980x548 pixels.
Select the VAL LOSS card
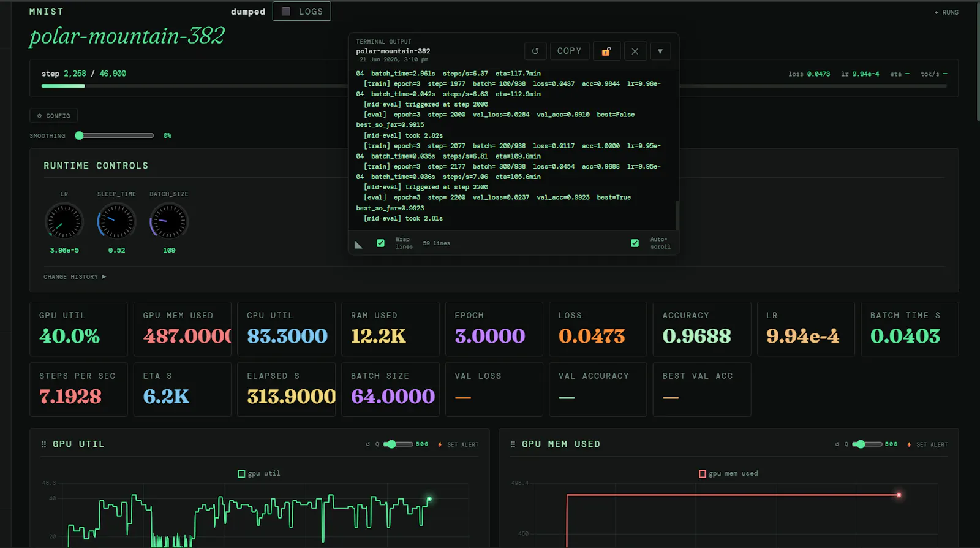coord(494,390)
